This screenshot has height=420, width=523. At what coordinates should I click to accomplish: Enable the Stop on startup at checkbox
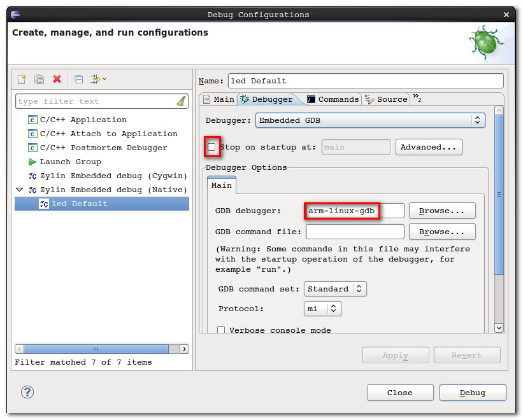point(211,147)
